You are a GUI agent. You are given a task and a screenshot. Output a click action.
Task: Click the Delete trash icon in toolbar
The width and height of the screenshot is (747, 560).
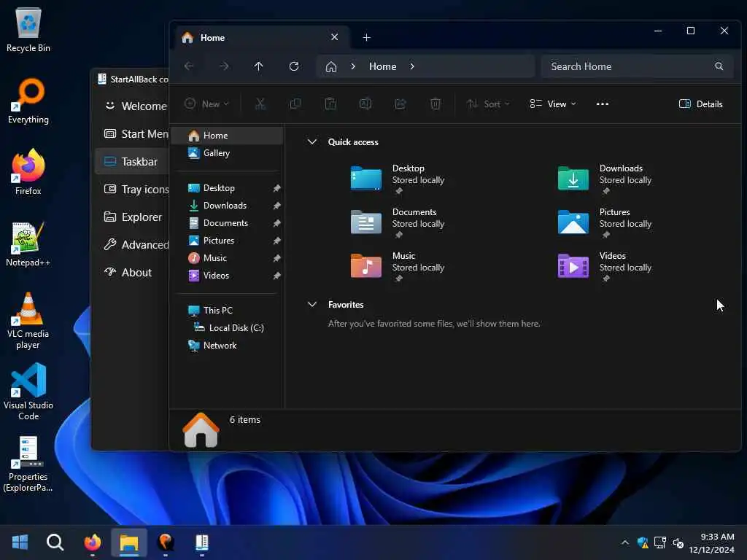436,104
